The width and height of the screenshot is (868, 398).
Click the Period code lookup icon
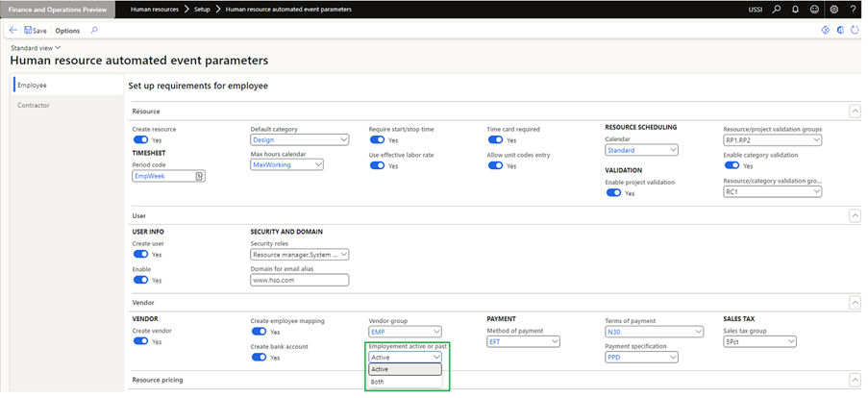(199, 176)
